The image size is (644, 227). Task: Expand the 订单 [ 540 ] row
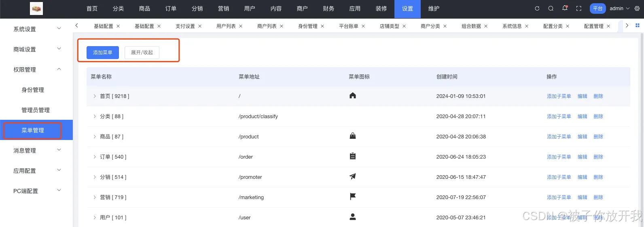(95, 157)
